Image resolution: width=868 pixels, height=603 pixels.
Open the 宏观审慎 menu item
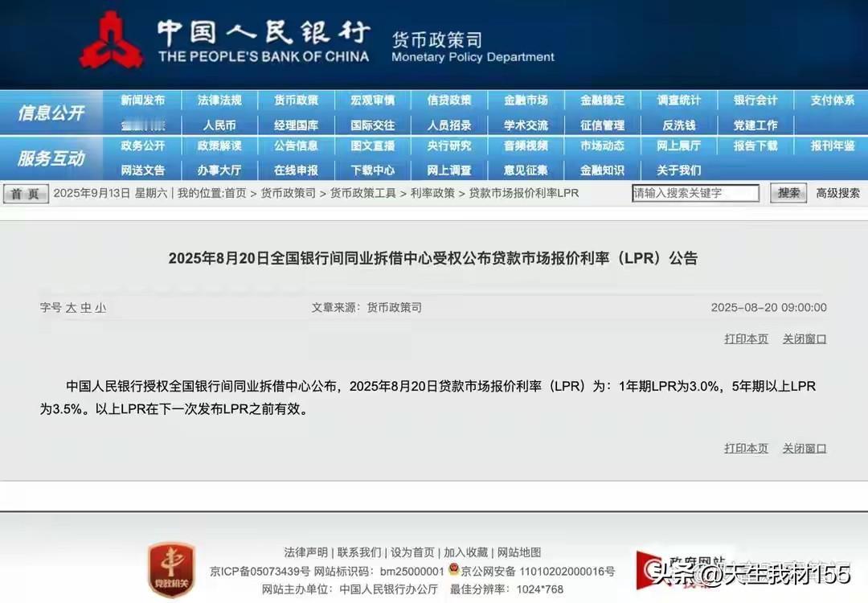click(x=373, y=100)
